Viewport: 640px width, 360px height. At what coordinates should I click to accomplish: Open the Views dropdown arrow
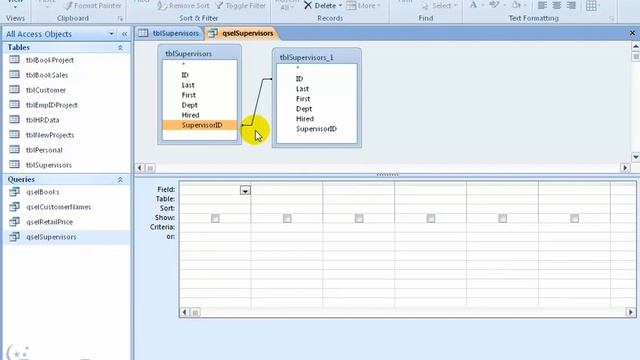(x=16, y=6)
